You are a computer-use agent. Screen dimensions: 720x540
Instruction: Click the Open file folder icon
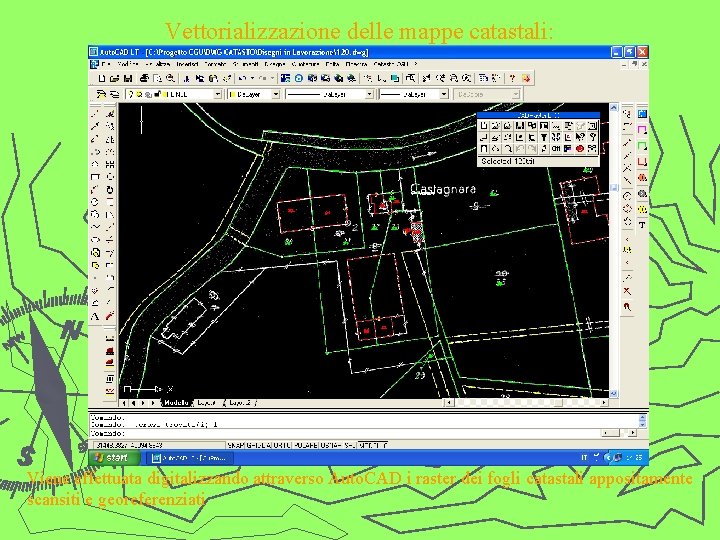pos(115,79)
